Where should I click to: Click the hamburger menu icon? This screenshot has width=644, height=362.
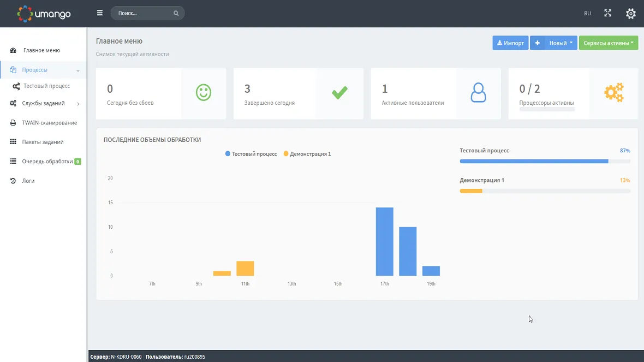(100, 13)
